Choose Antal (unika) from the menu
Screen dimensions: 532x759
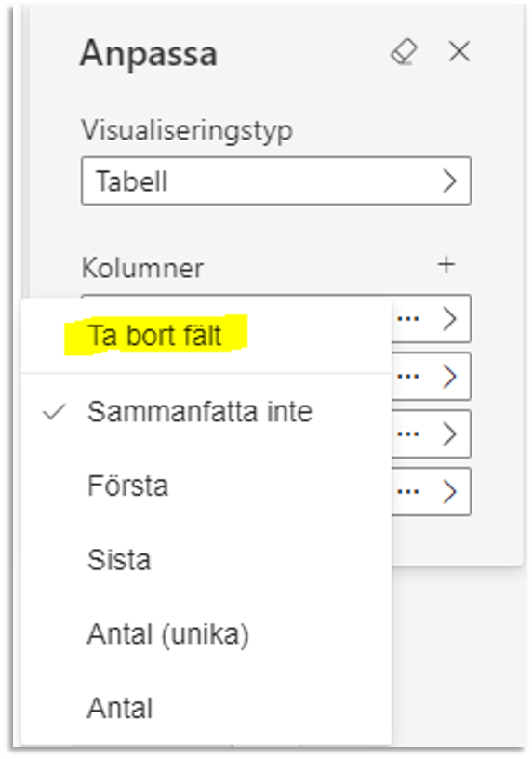(x=206, y=633)
